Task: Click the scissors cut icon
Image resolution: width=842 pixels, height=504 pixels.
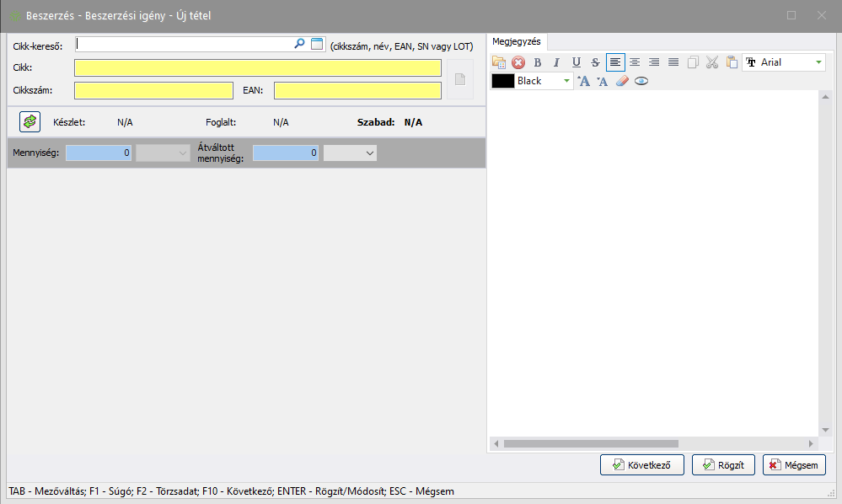Action: click(712, 62)
